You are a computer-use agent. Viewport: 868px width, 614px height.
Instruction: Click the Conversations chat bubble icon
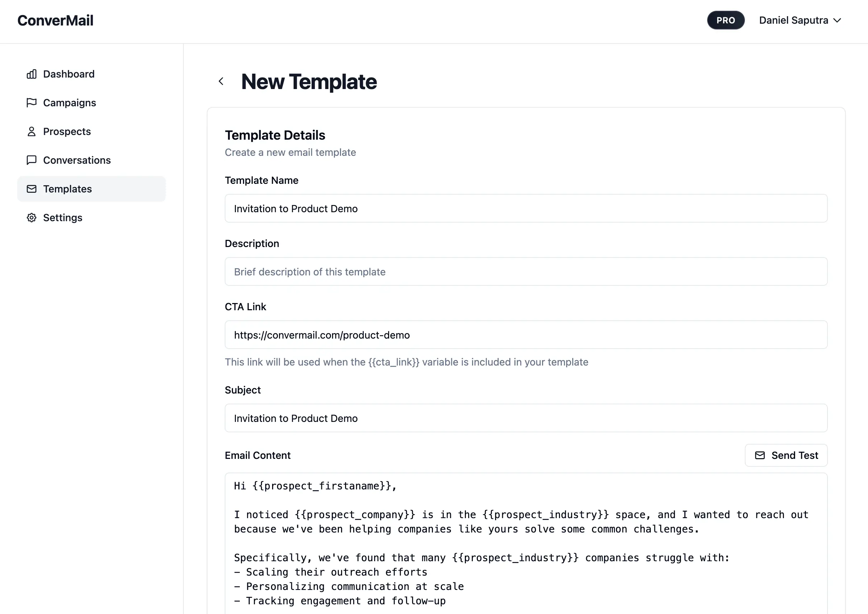(x=32, y=160)
